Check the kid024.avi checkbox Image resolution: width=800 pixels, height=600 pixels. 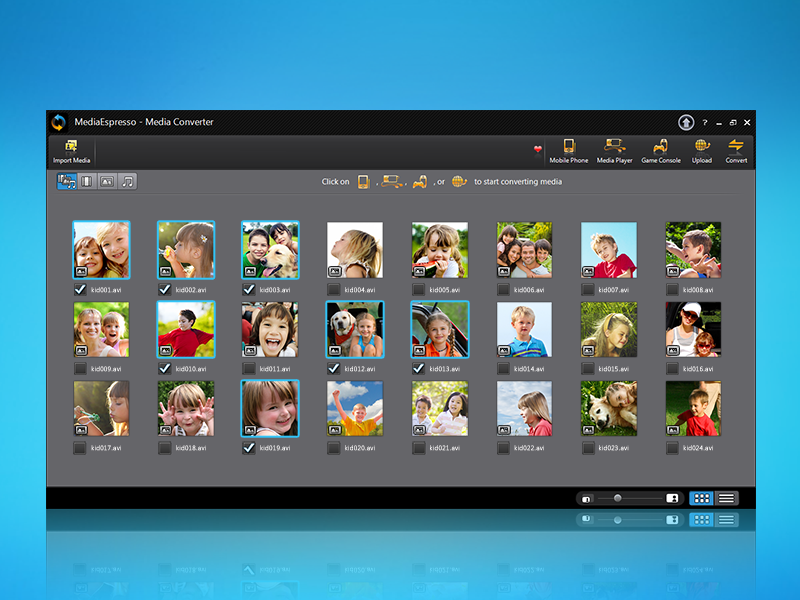coord(672,447)
